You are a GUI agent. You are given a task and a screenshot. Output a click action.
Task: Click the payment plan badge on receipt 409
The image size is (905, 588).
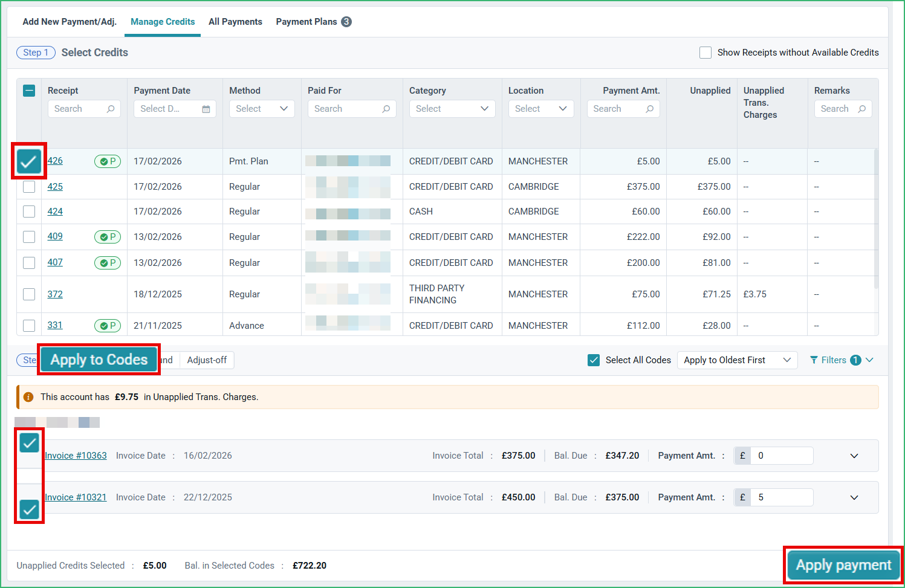tap(108, 237)
